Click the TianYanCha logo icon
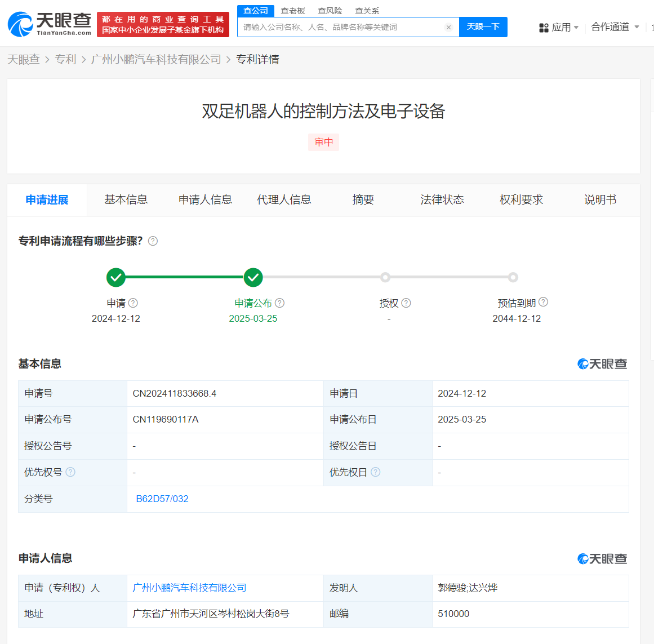The width and height of the screenshot is (654, 644). 21,24
